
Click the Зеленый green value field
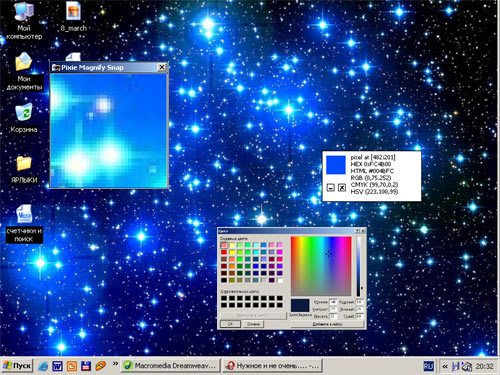[x=359, y=309]
